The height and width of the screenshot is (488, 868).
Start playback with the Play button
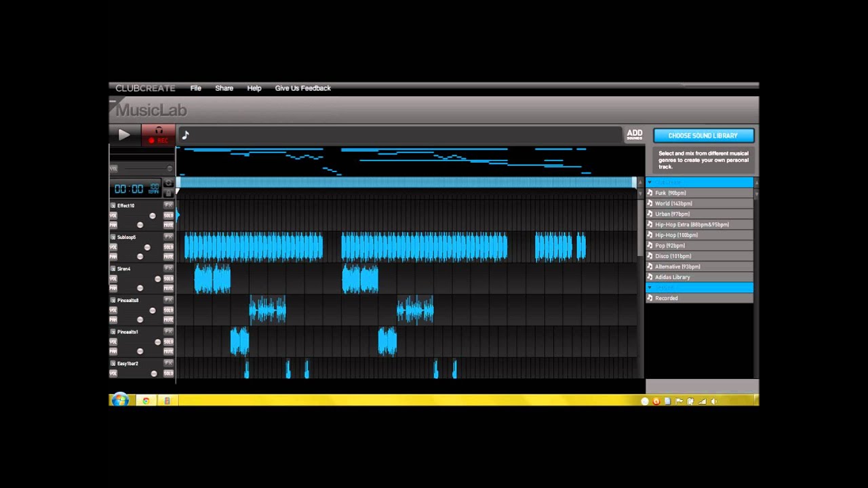(x=125, y=135)
